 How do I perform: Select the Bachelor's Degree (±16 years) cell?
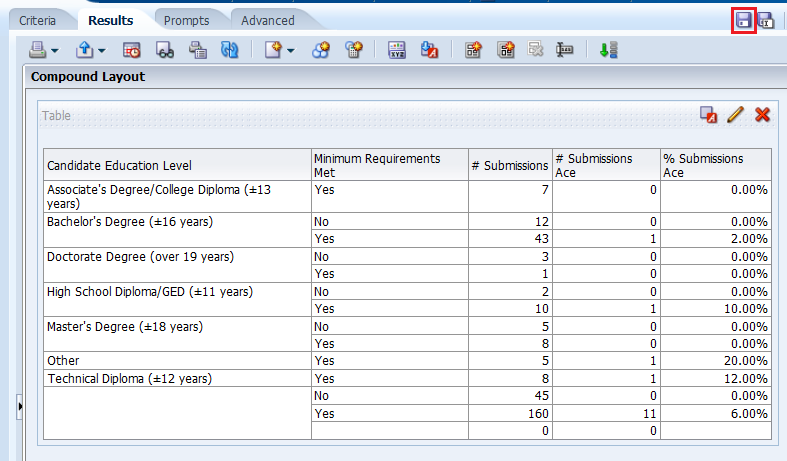pos(177,230)
